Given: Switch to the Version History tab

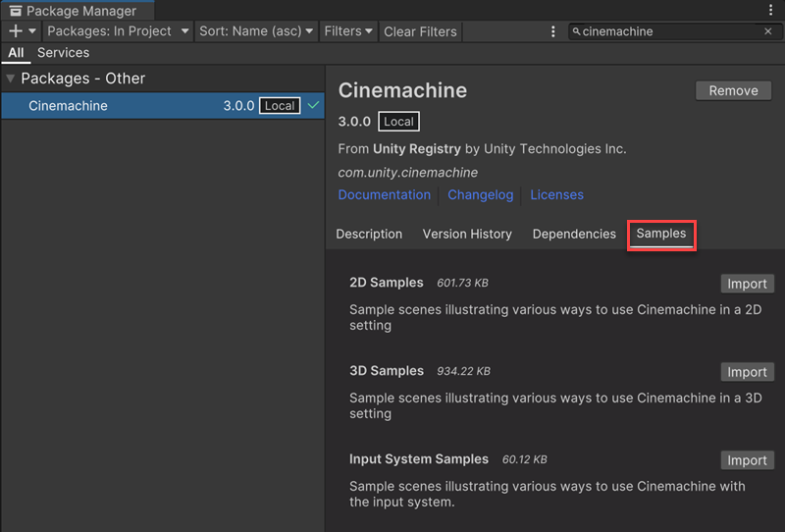Looking at the screenshot, I should 467,234.
